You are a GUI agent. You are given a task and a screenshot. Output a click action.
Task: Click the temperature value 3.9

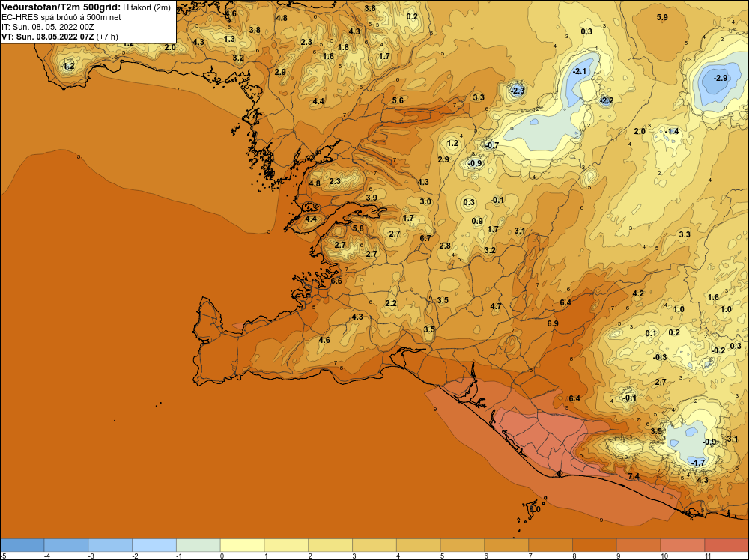click(x=372, y=198)
